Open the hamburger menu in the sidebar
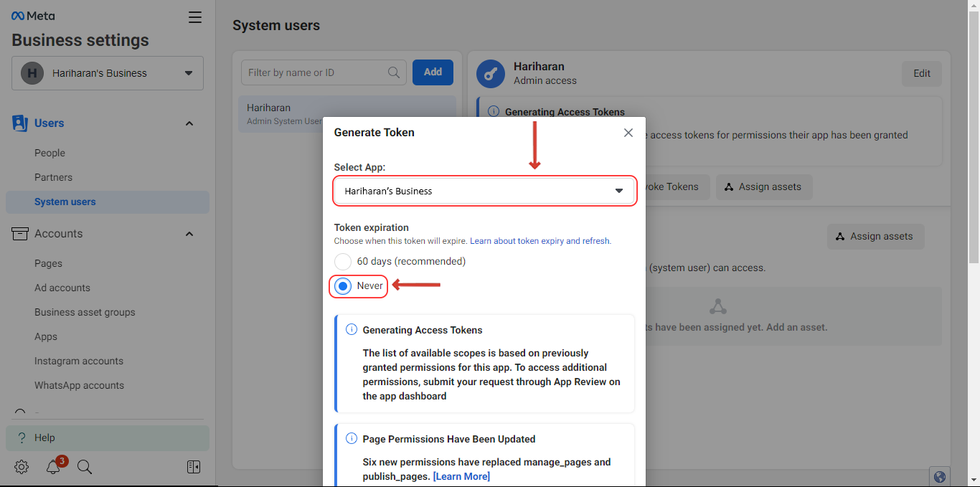This screenshot has width=980, height=487. pos(195,17)
